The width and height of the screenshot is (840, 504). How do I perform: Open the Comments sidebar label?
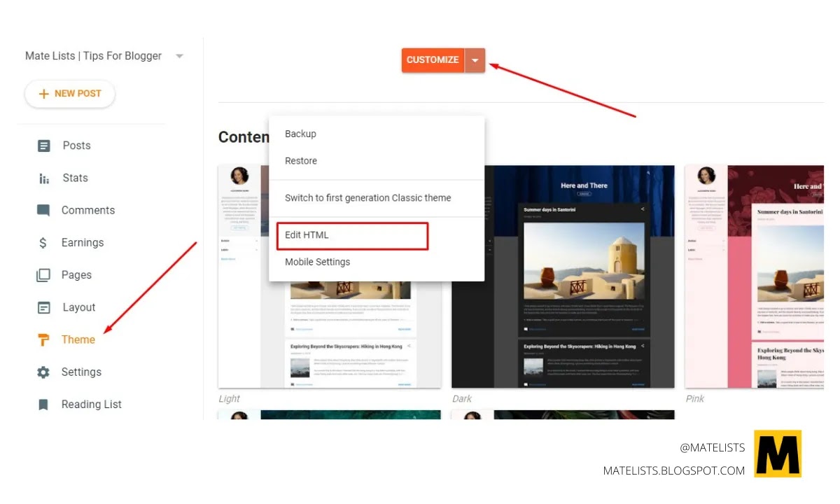pyautogui.click(x=88, y=210)
